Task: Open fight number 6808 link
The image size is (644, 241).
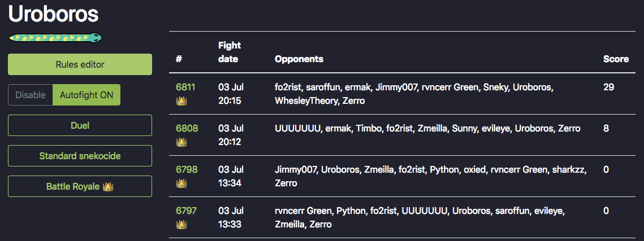Action: click(x=187, y=128)
